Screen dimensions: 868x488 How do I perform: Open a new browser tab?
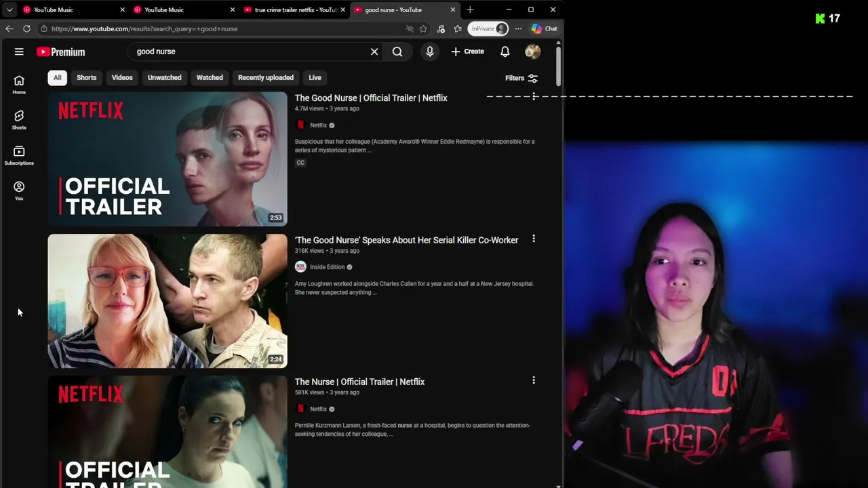(x=470, y=9)
